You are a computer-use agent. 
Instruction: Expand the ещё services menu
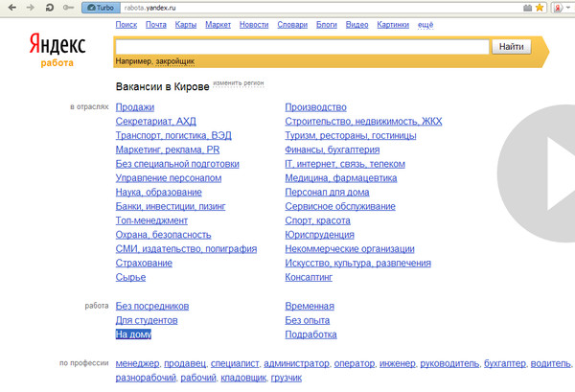click(x=425, y=25)
